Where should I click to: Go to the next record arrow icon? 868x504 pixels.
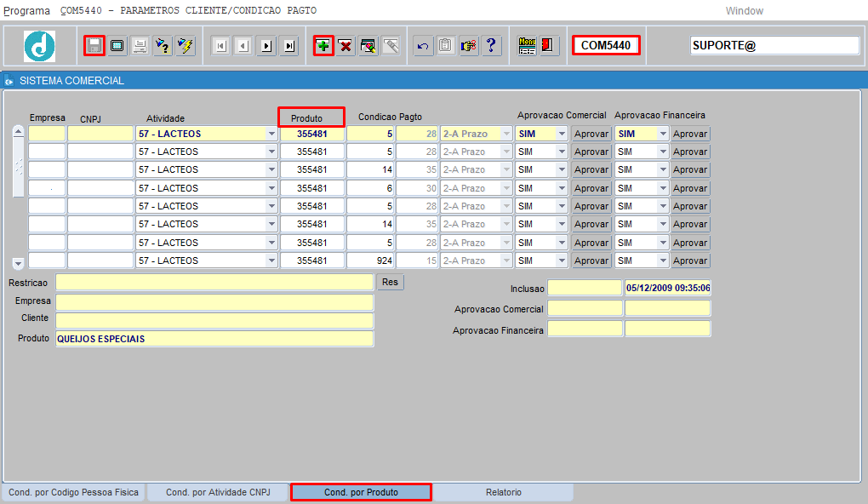(x=266, y=45)
